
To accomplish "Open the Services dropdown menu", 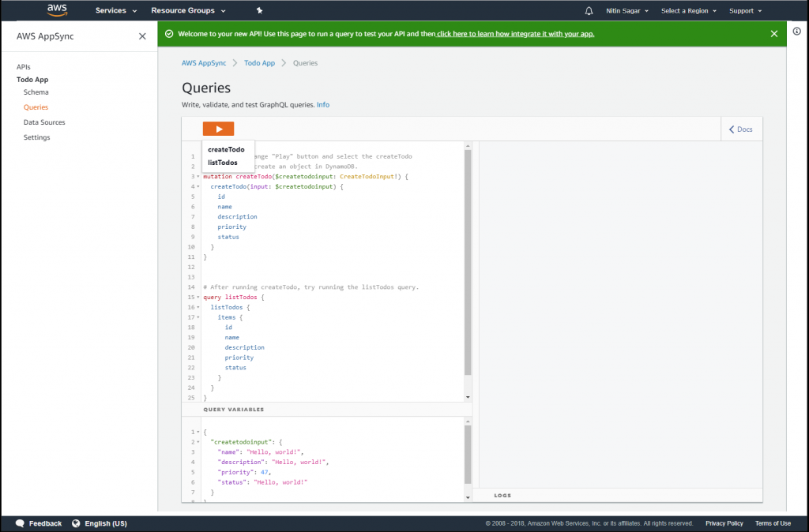I will click(116, 11).
